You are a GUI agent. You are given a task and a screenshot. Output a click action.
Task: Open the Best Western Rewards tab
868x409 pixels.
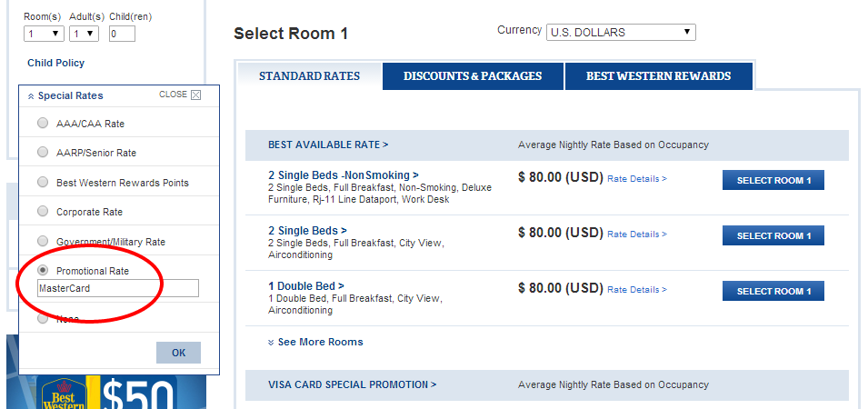[x=659, y=76]
